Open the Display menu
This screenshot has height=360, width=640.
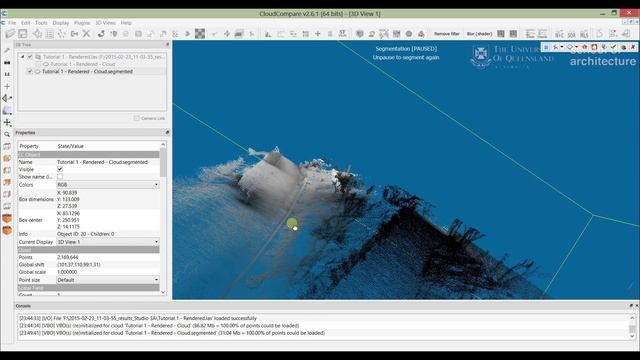click(60, 23)
